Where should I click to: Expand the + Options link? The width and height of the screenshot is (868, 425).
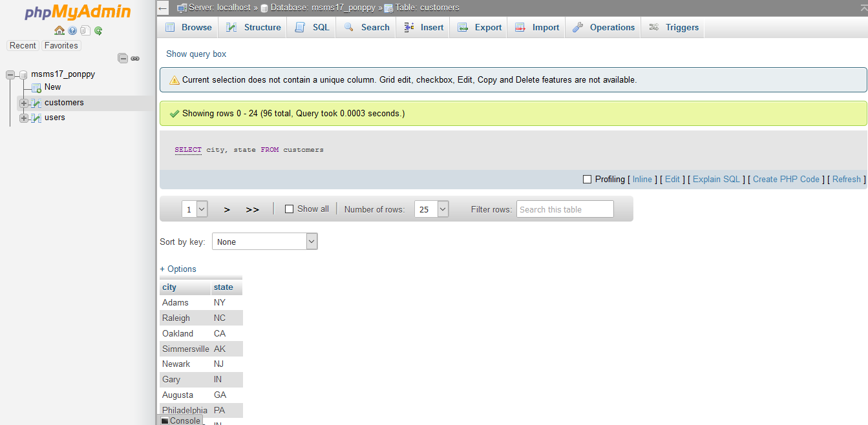[x=178, y=269]
